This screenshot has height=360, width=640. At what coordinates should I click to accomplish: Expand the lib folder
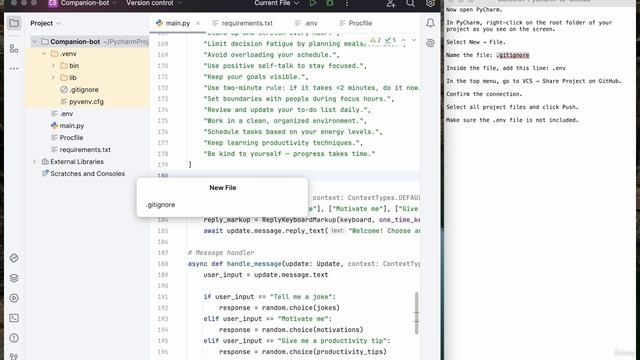(53, 78)
